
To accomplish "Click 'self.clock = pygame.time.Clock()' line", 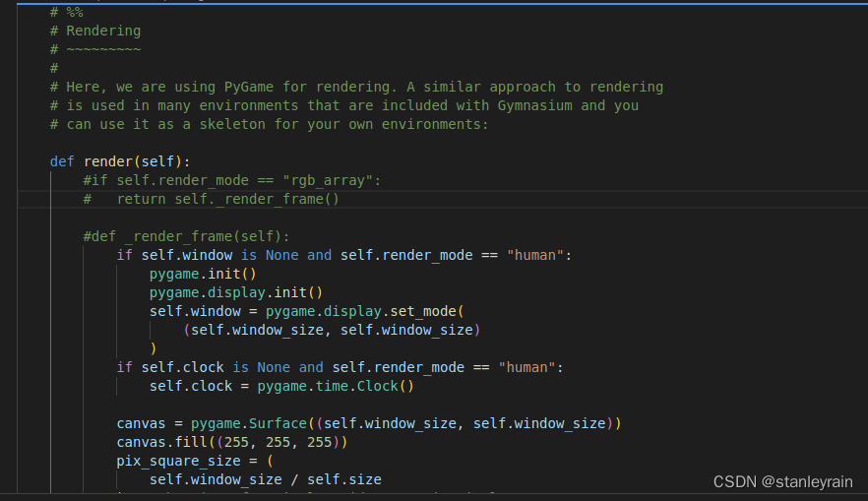I will [x=281, y=387].
